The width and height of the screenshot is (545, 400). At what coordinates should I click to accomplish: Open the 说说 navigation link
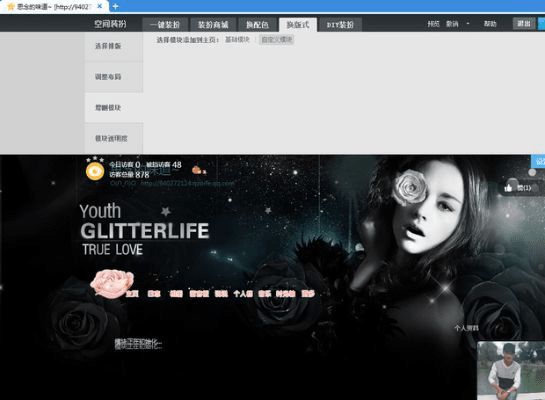[x=221, y=294]
